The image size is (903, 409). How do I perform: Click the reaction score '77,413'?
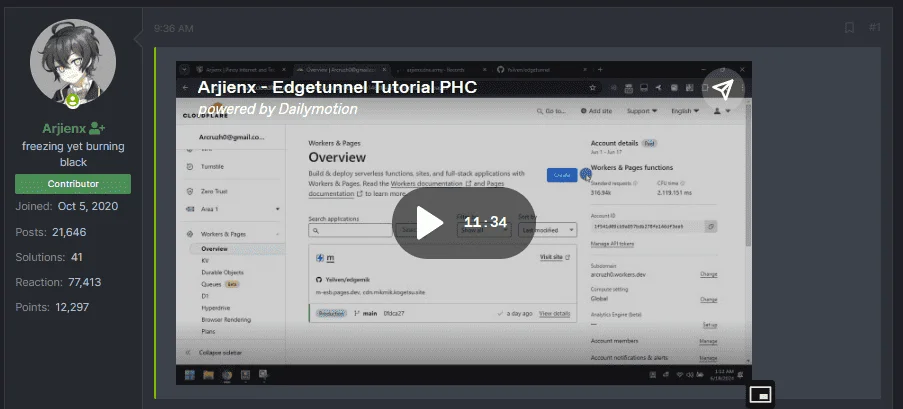tap(85, 282)
